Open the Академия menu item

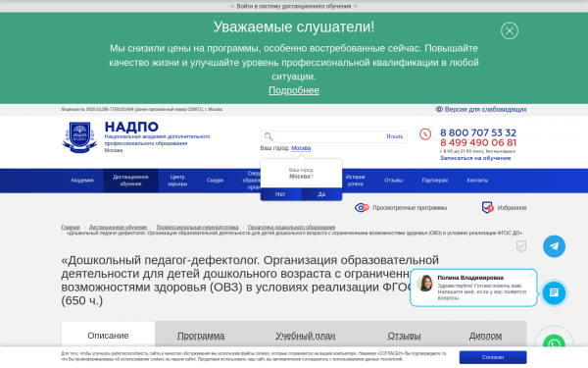click(82, 181)
